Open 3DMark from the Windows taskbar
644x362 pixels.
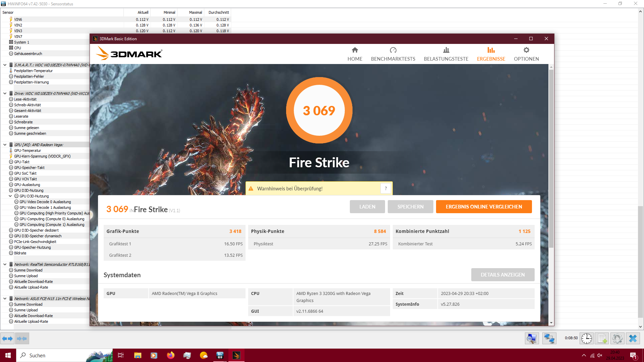tap(236, 355)
